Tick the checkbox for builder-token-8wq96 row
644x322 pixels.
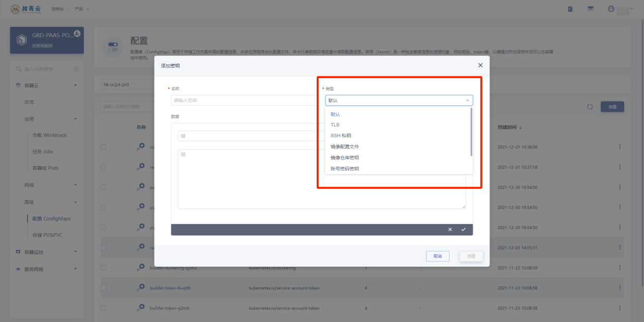[x=104, y=288]
